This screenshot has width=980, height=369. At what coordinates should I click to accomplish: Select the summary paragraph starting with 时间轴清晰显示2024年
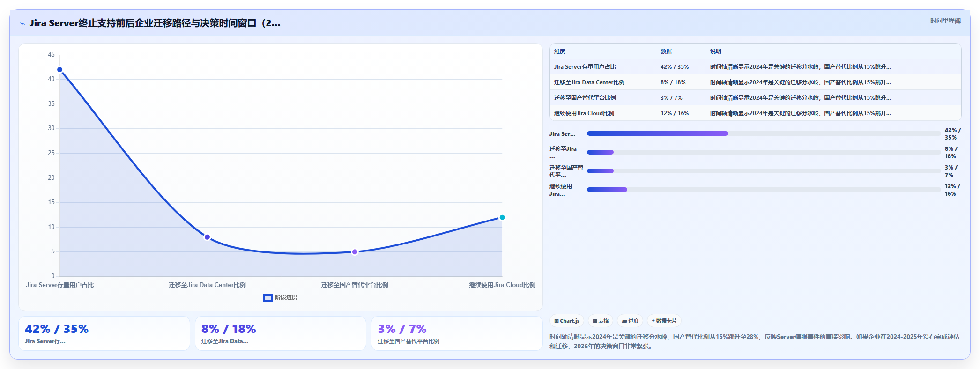[x=755, y=341]
